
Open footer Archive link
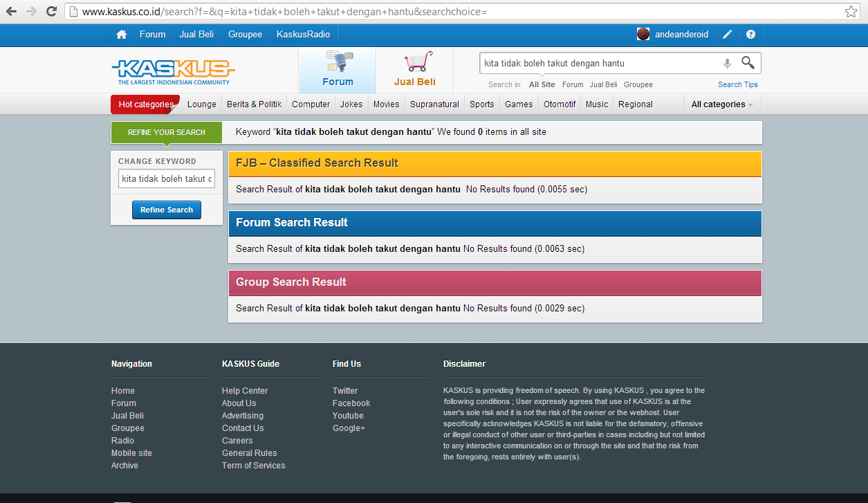pyautogui.click(x=124, y=466)
